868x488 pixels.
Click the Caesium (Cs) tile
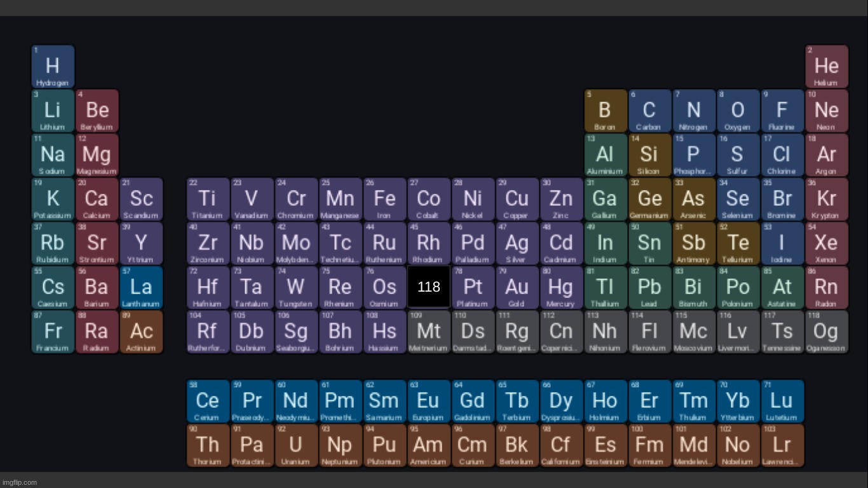pos(53,287)
